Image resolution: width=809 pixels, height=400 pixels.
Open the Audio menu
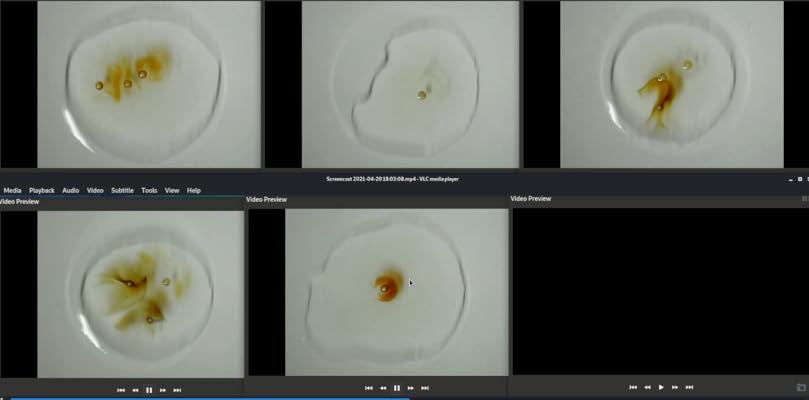[x=71, y=190]
